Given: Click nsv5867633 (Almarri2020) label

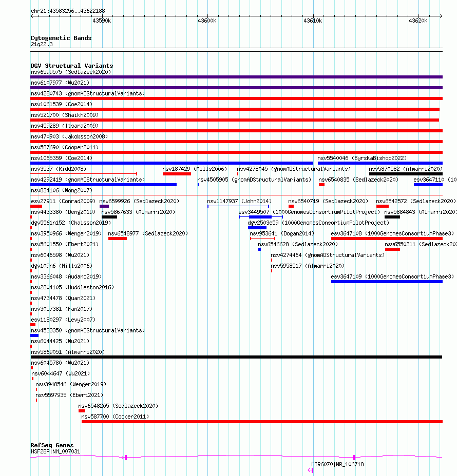Looking at the screenshot, I should (138, 212).
